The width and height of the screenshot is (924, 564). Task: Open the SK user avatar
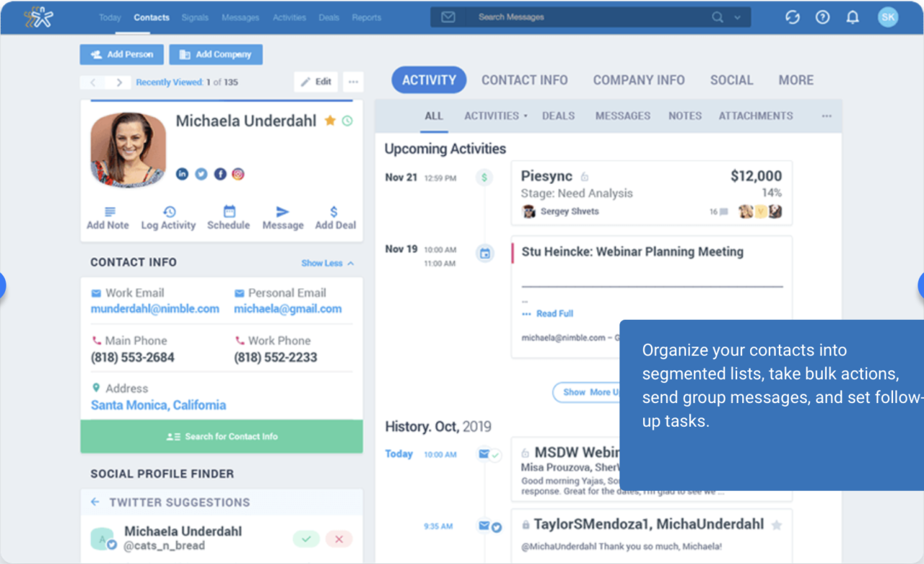click(x=888, y=17)
